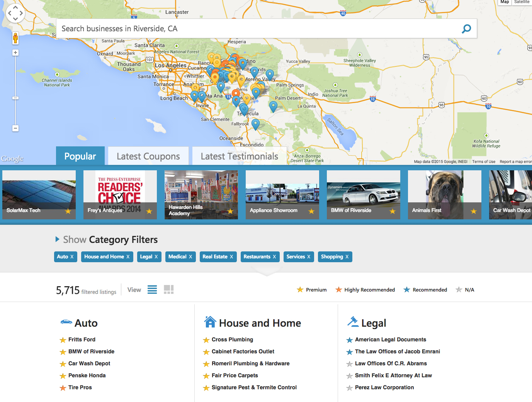Remove the Restaurants filter
Viewport: 532px width, 402px height.
click(274, 257)
